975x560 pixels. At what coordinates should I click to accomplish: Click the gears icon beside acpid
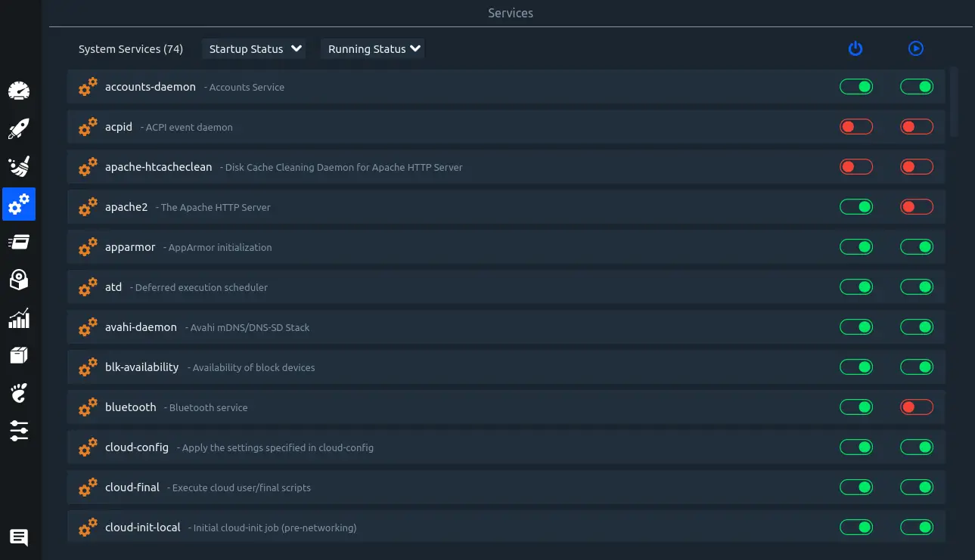[88, 127]
